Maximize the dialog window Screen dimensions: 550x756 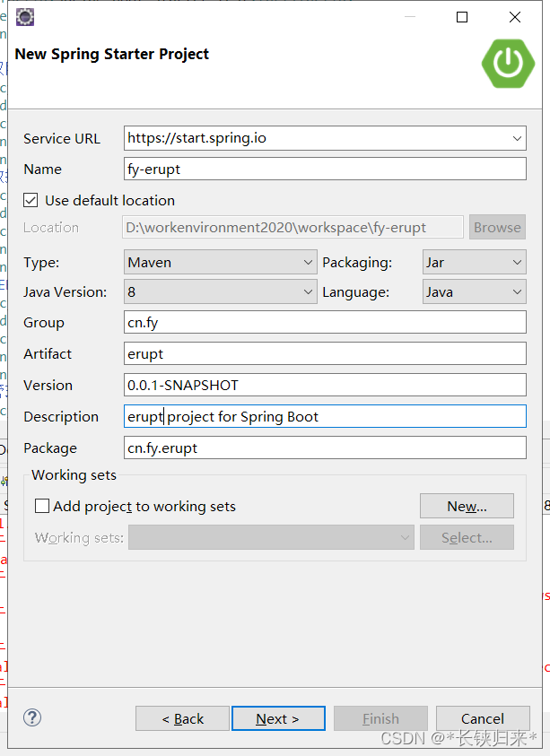click(x=462, y=17)
